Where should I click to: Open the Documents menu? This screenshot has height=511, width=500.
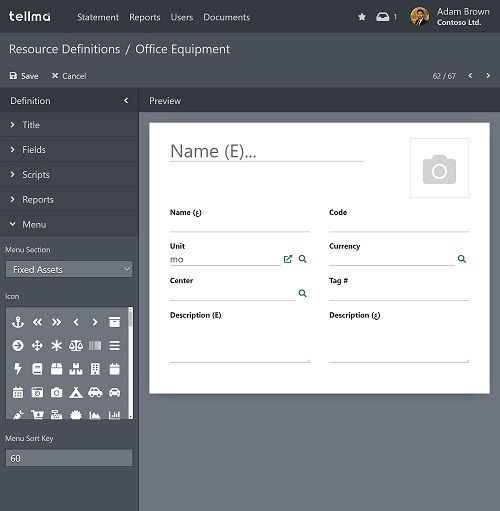(227, 17)
